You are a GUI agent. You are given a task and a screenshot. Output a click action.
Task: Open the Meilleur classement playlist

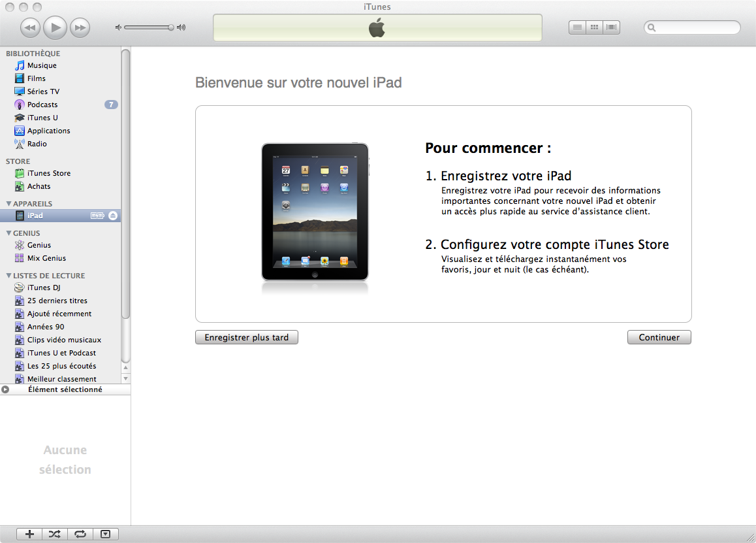click(60, 379)
